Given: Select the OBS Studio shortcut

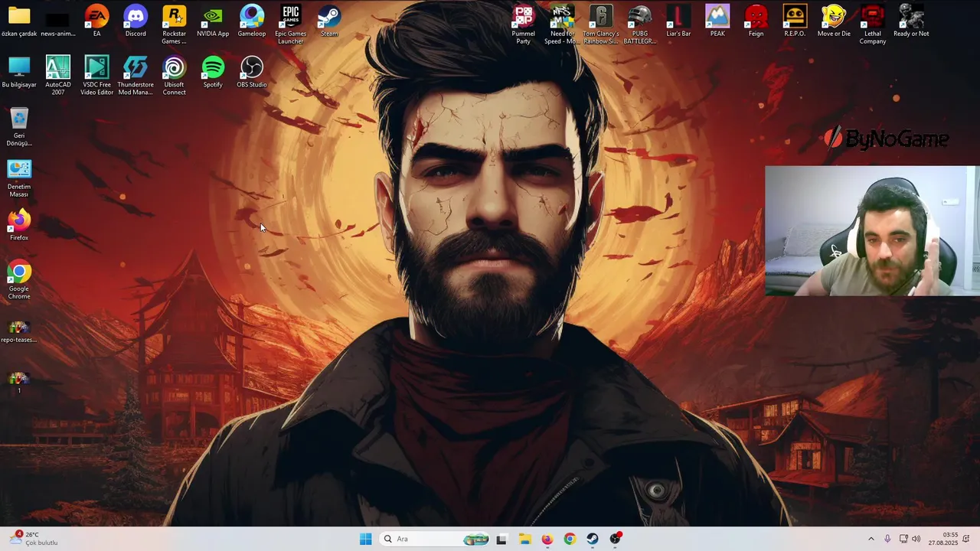Looking at the screenshot, I should pos(252,72).
